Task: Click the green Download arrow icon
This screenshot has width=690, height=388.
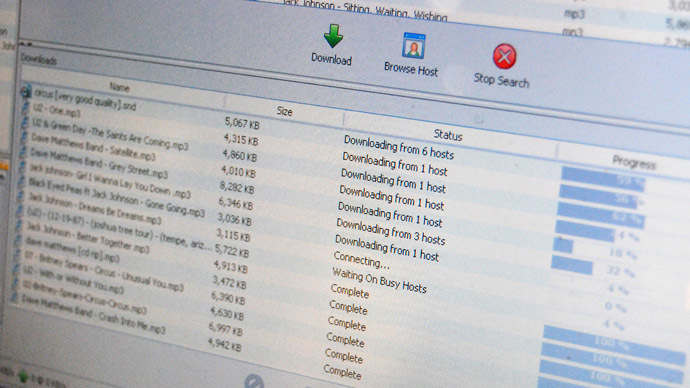Action: (x=334, y=36)
